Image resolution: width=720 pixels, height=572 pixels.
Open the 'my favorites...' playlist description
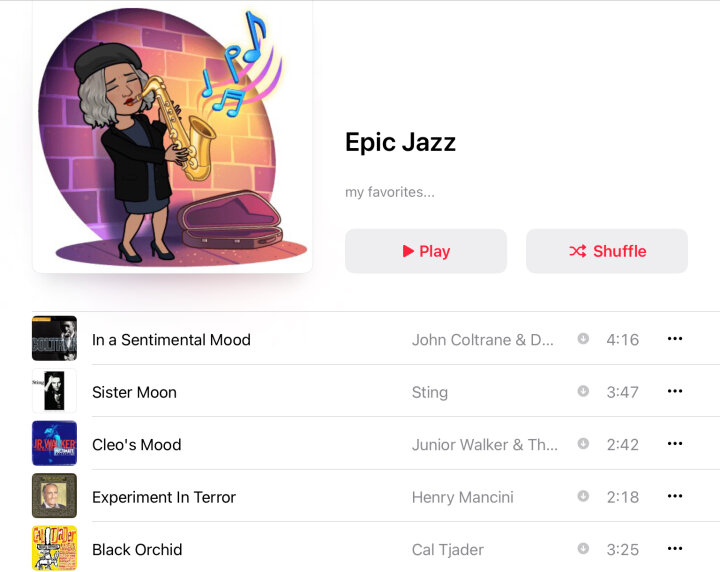point(390,192)
